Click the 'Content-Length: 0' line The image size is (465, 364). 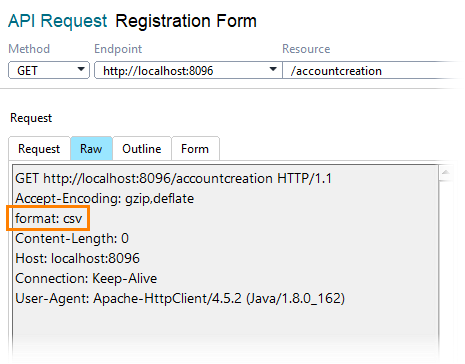[x=72, y=239]
